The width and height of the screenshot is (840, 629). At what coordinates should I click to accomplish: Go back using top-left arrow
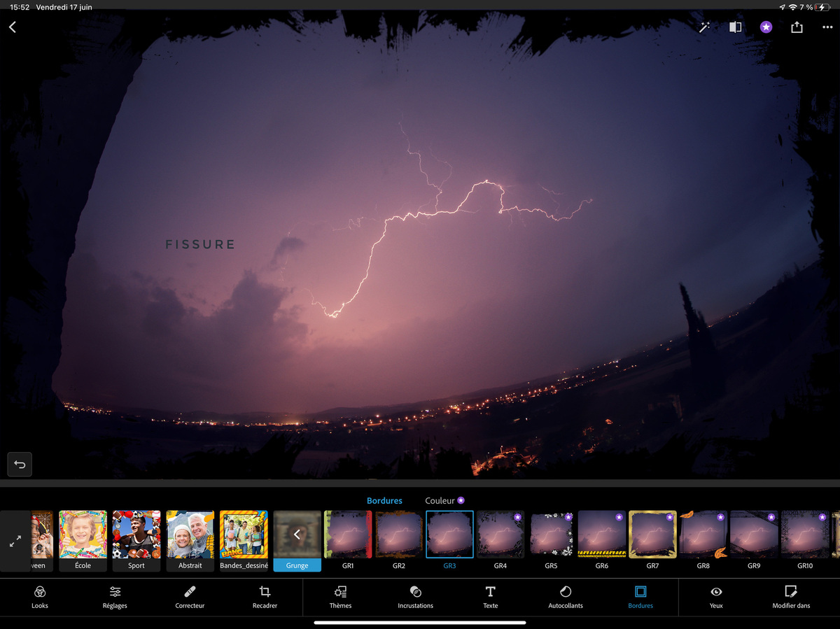click(x=13, y=27)
